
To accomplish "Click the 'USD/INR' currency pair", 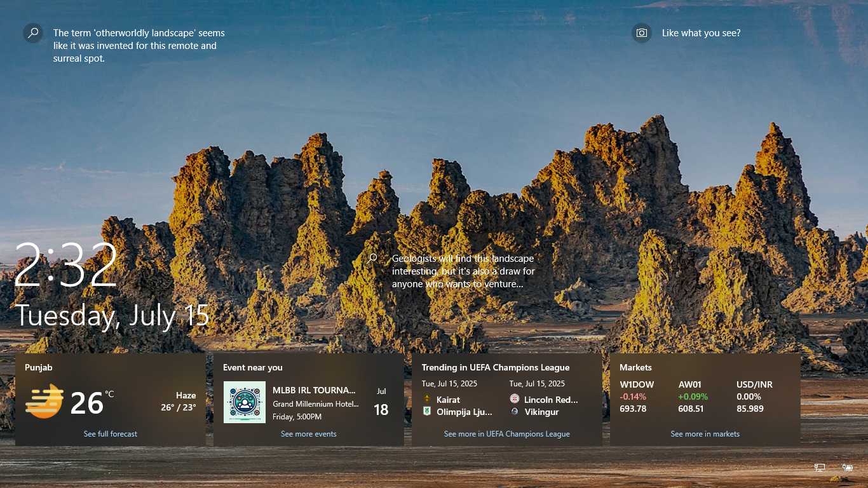I will (755, 384).
